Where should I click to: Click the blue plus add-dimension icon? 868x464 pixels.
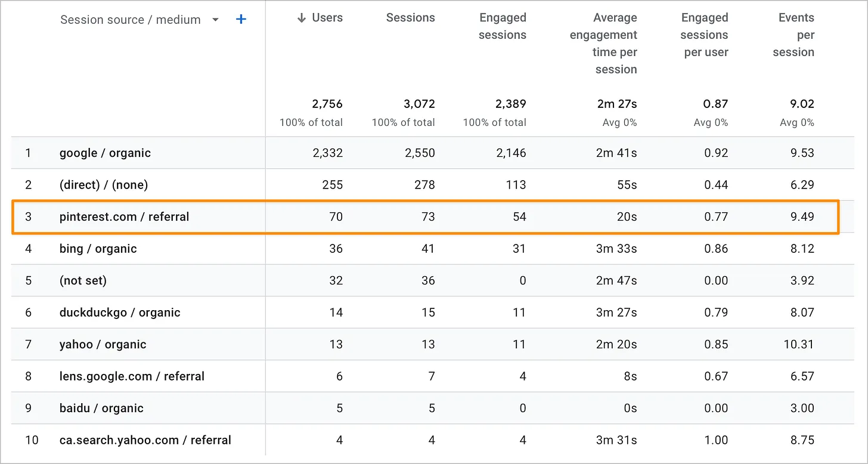pos(241,20)
